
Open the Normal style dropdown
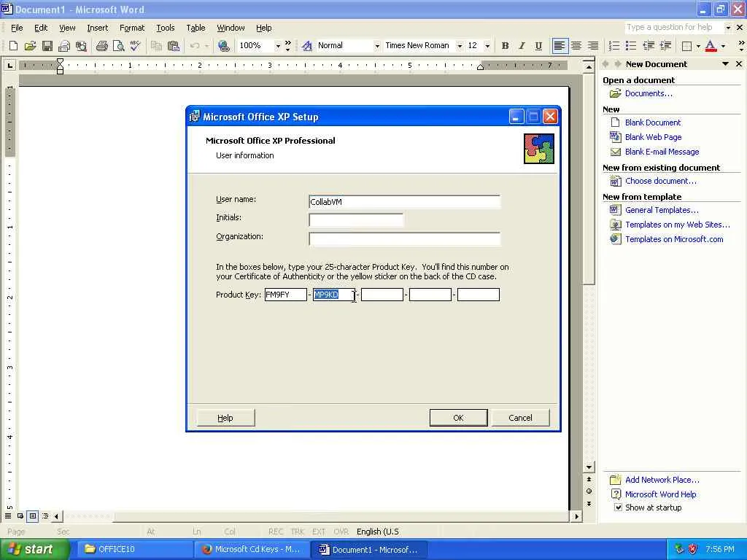[x=377, y=46]
